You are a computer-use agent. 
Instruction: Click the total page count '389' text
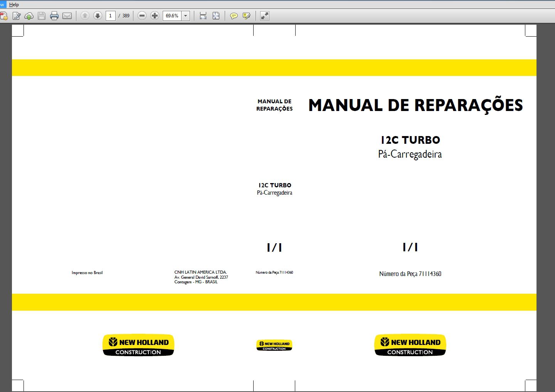tap(126, 16)
